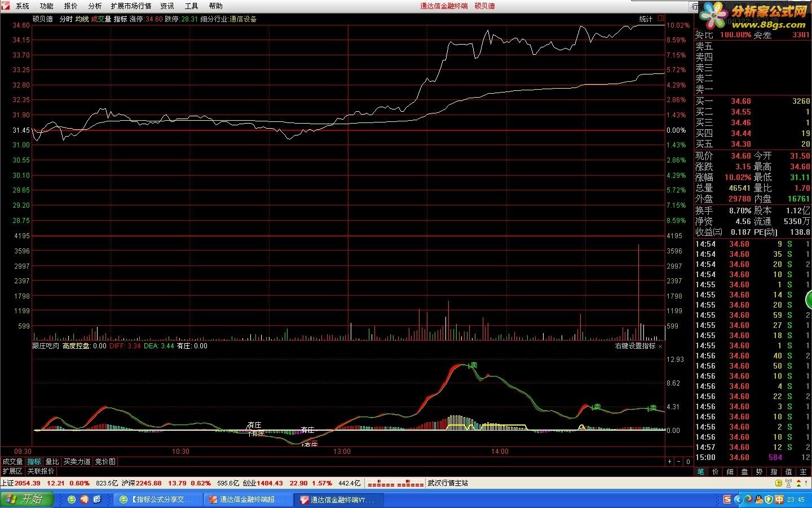812x508 pixels.
Task: Click the yellow round status bar icon
Action: (779, 484)
